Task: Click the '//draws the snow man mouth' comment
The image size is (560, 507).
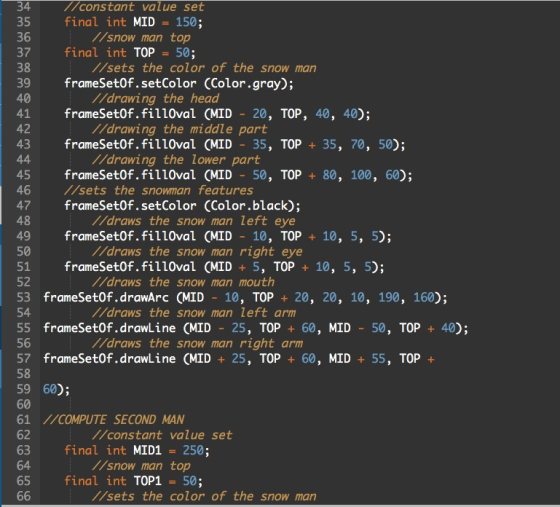Action: click(183, 282)
